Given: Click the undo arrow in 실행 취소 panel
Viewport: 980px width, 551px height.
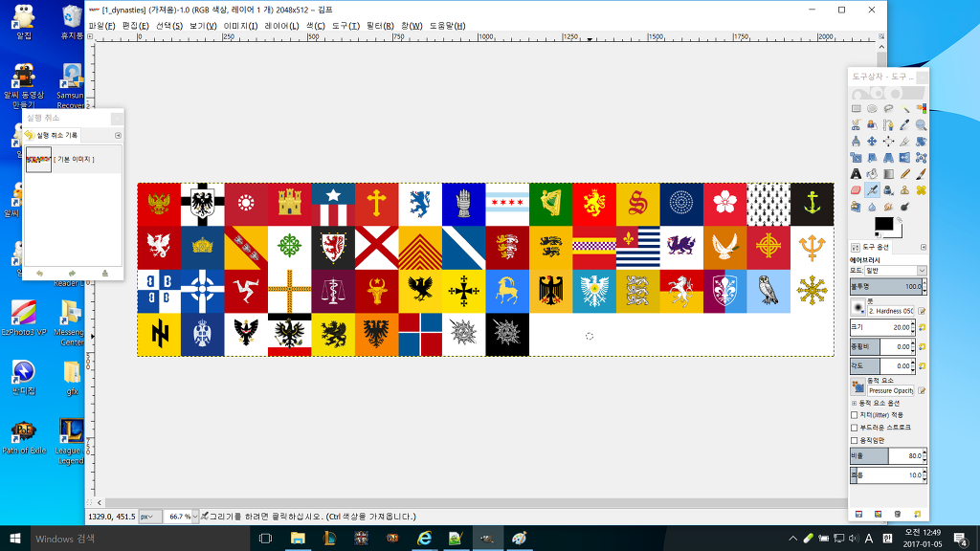Looking at the screenshot, I should pos(39,274).
